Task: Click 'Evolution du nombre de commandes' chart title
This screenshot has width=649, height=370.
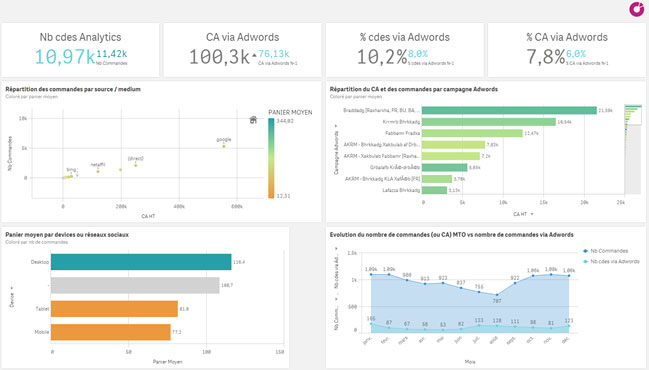Action: pos(452,235)
